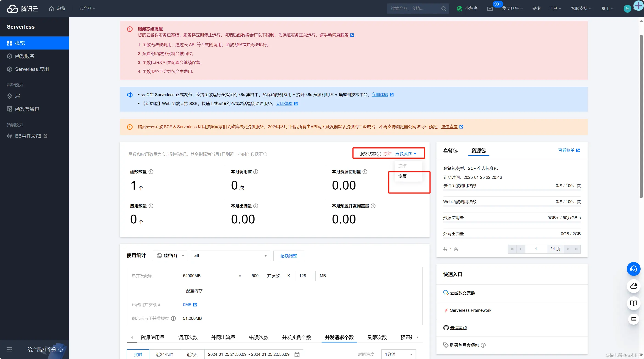
Task: Select the 近24小时 time range option
Action: point(164,354)
